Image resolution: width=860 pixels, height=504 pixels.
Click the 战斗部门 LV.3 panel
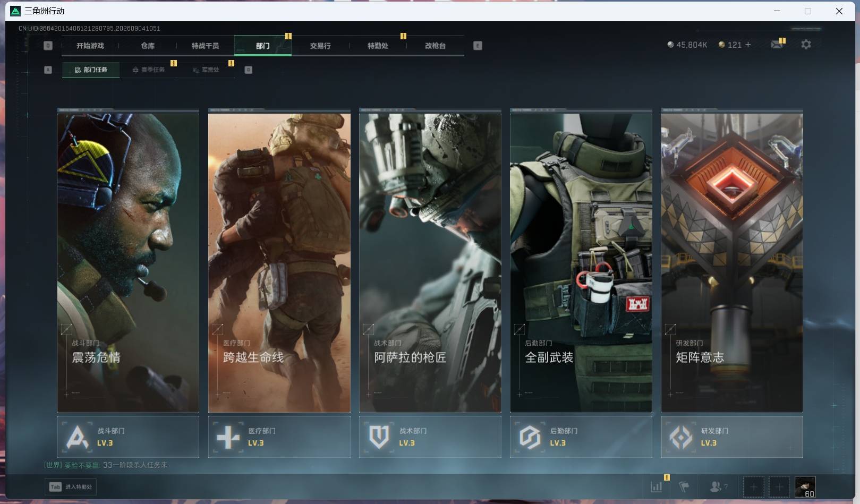[128, 437]
